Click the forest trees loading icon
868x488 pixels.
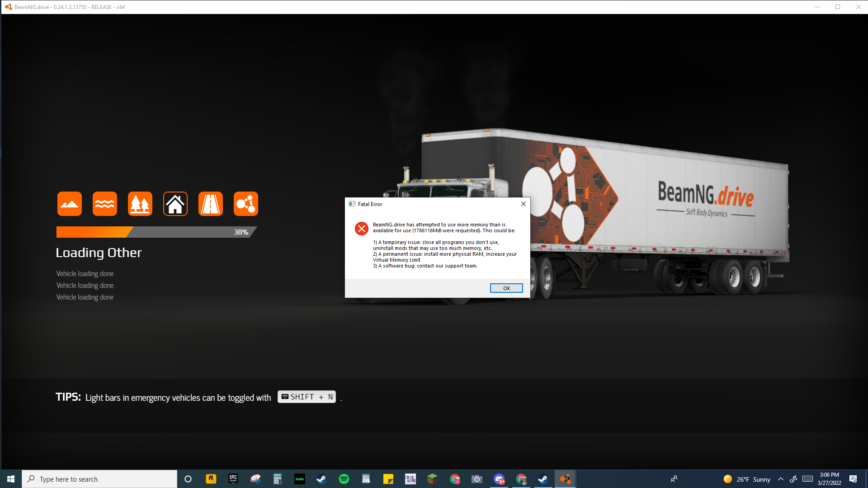coord(140,204)
